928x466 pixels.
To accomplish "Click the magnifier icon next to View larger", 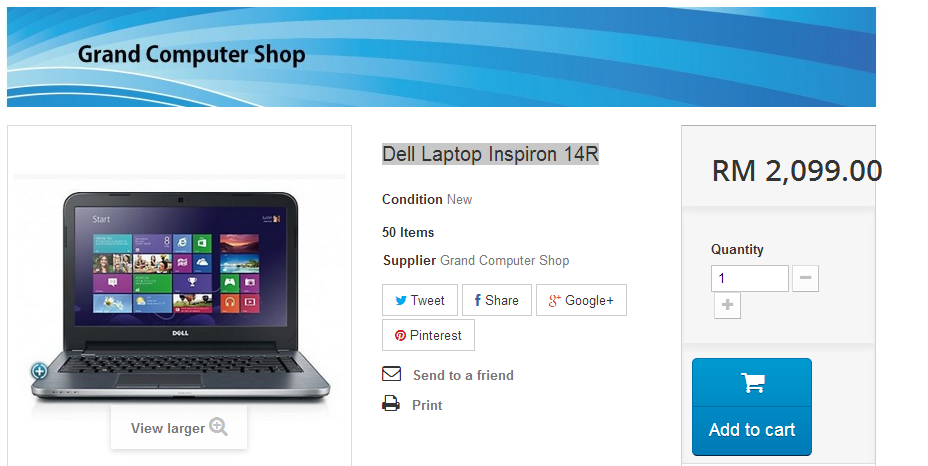I will click(x=218, y=427).
